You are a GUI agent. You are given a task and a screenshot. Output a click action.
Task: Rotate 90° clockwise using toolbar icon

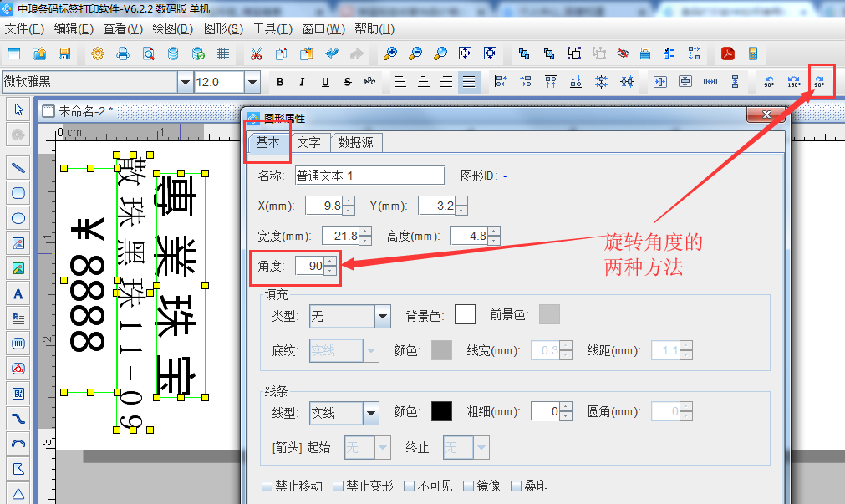pos(819,82)
